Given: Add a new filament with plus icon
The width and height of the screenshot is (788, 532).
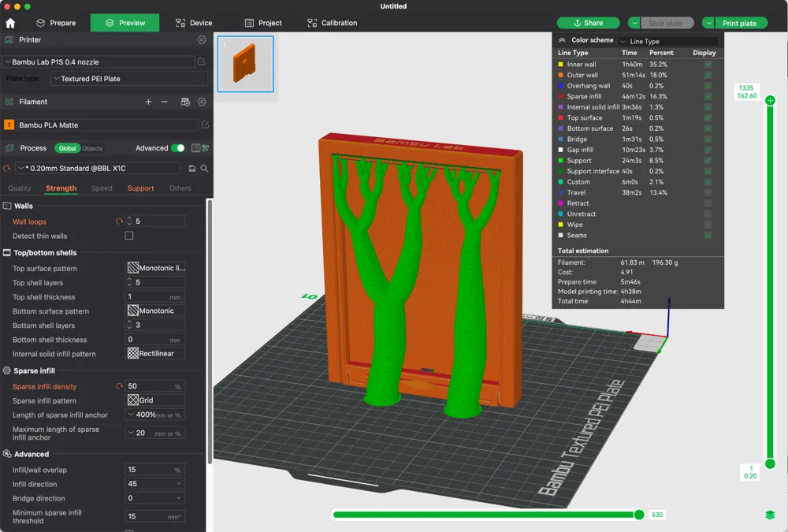Looking at the screenshot, I should pos(148,102).
